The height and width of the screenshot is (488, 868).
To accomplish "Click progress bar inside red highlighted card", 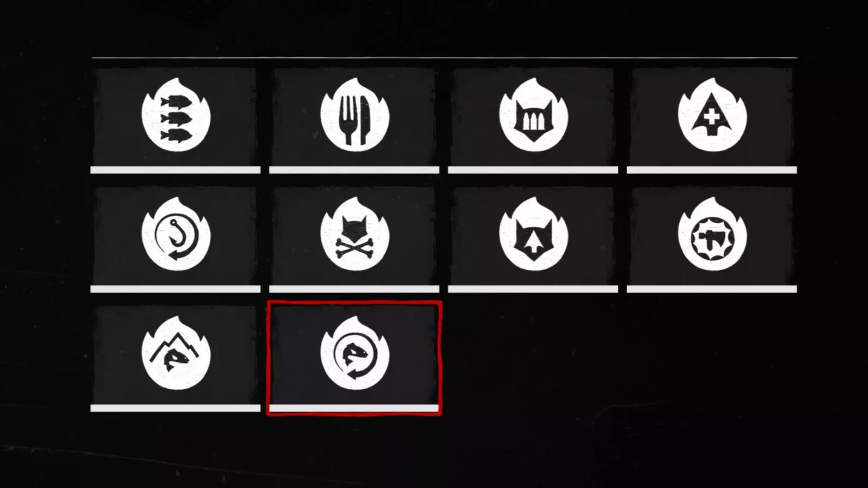I will [354, 408].
